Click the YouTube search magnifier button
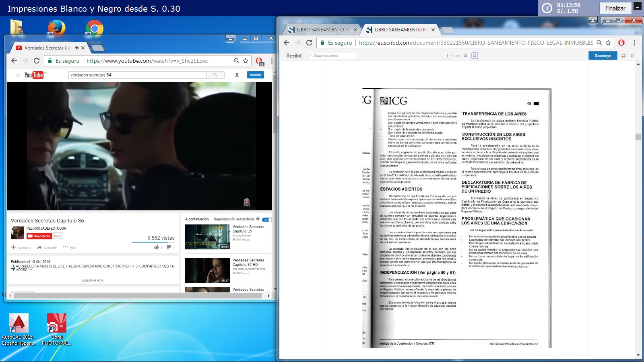 pos(215,75)
